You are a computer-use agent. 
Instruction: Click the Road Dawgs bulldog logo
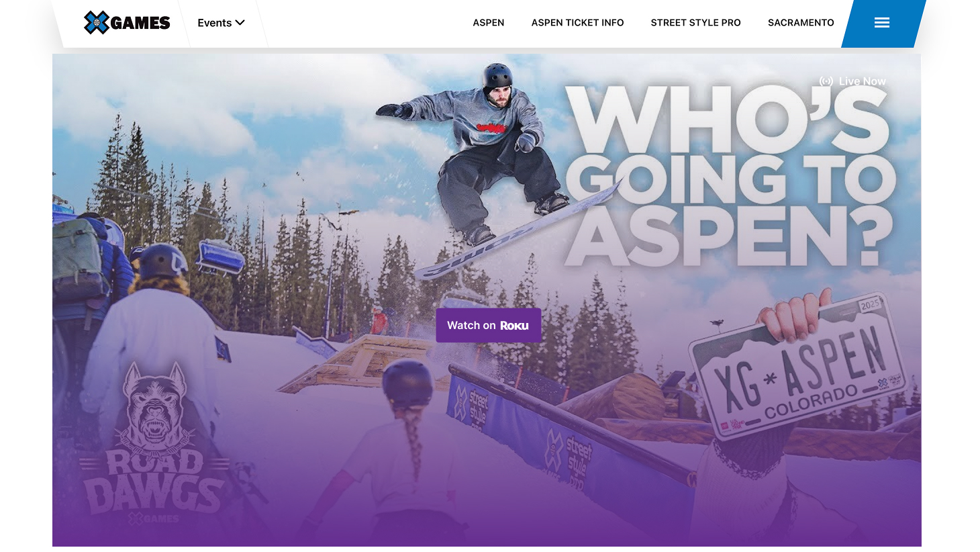[154, 406]
